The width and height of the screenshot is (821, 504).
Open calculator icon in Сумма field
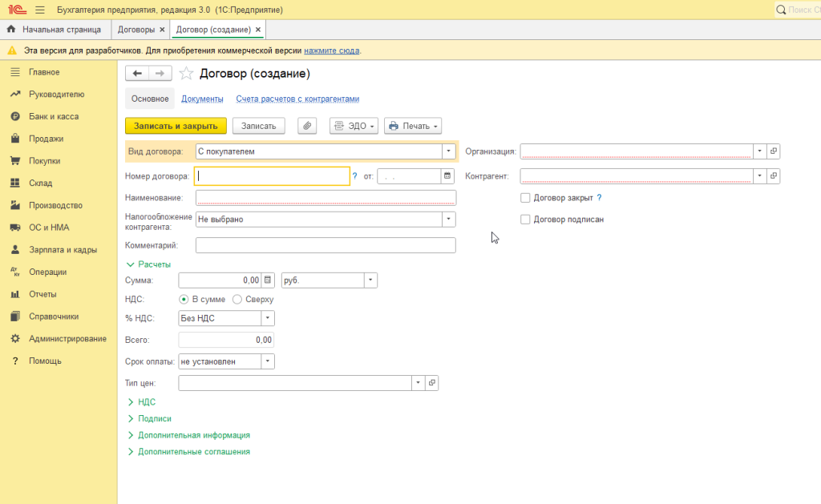[268, 280]
